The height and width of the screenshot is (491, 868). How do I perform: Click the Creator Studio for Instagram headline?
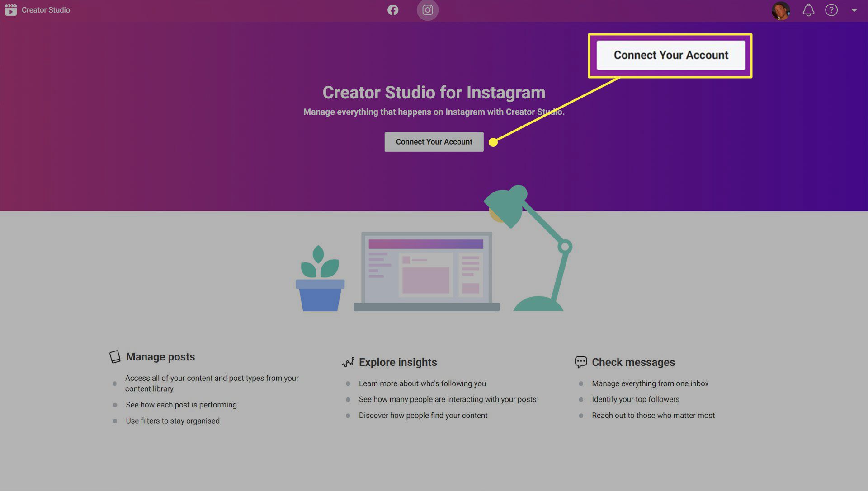point(434,93)
